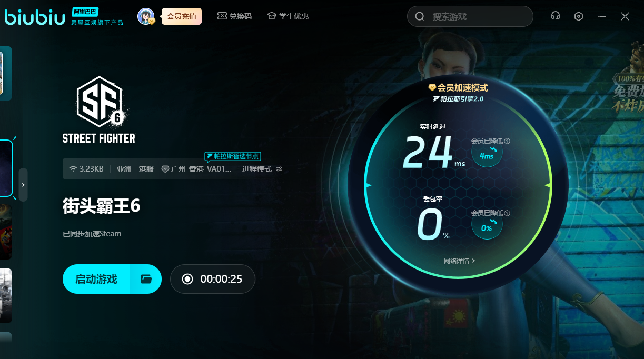
Task: Open 兑换码 redeem code menu item
Action: click(x=235, y=16)
